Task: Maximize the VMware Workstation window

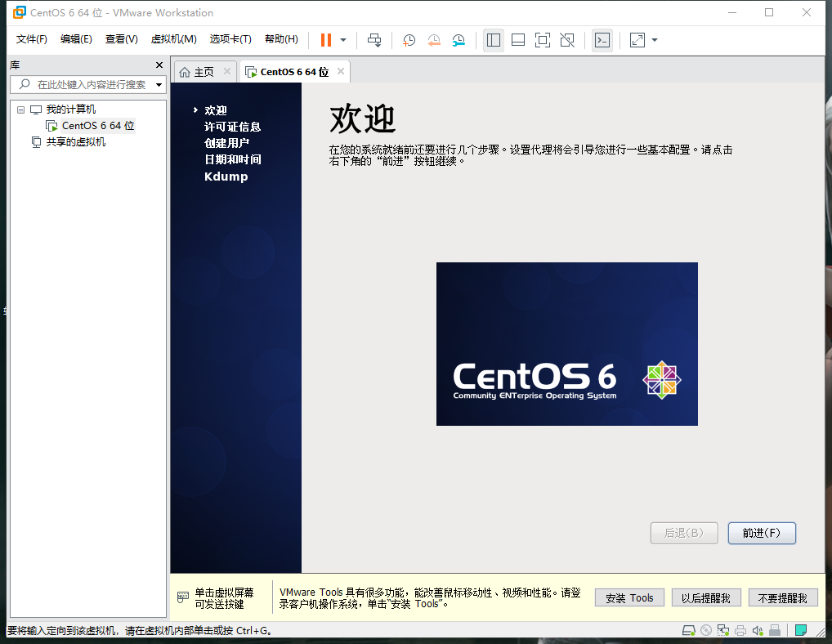Action: pyautogui.click(x=769, y=12)
